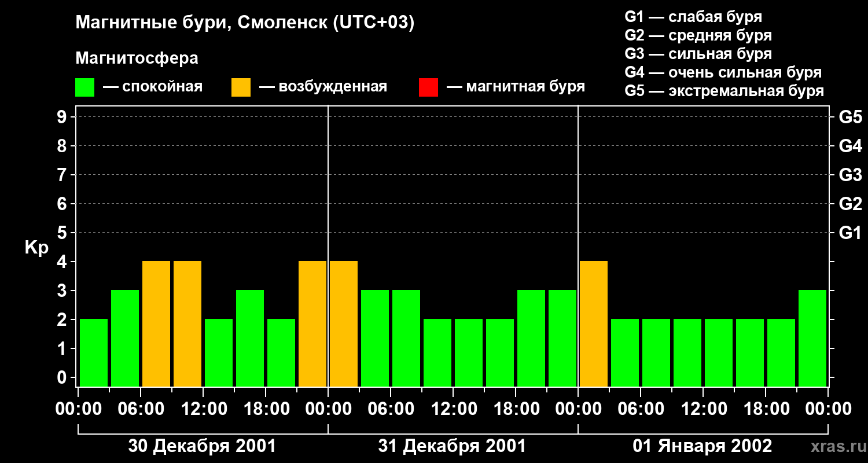Click the orange 'возбужденная' legend swatch
Viewport: 868px width, 463px height.
[241, 87]
